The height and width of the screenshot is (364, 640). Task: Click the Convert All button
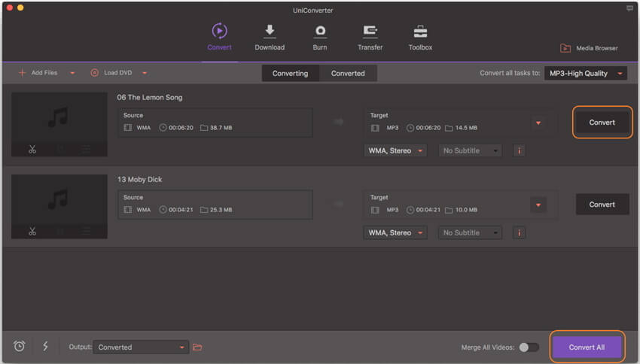click(587, 347)
